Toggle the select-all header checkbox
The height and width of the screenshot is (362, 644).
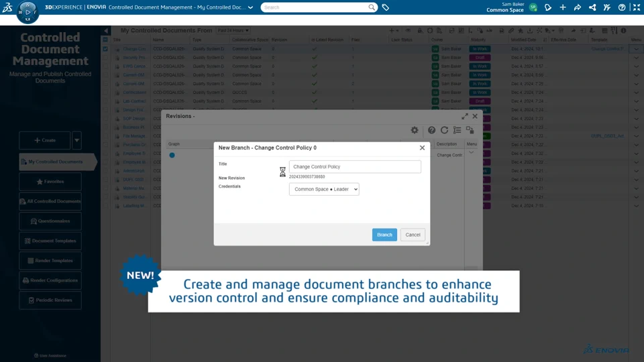coord(105,40)
